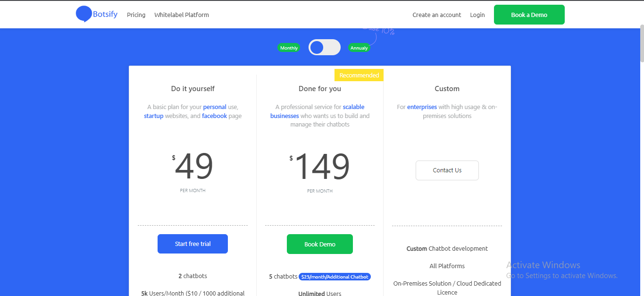644x296 pixels.
Task: Toggle the Monthly/Annually billing switch
Action: click(x=325, y=47)
